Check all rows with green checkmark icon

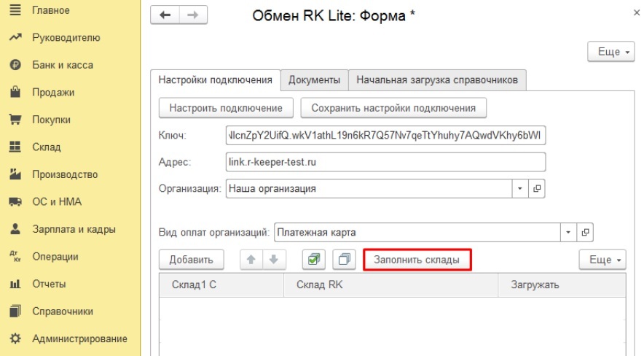pyautogui.click(x=314, y=260)
